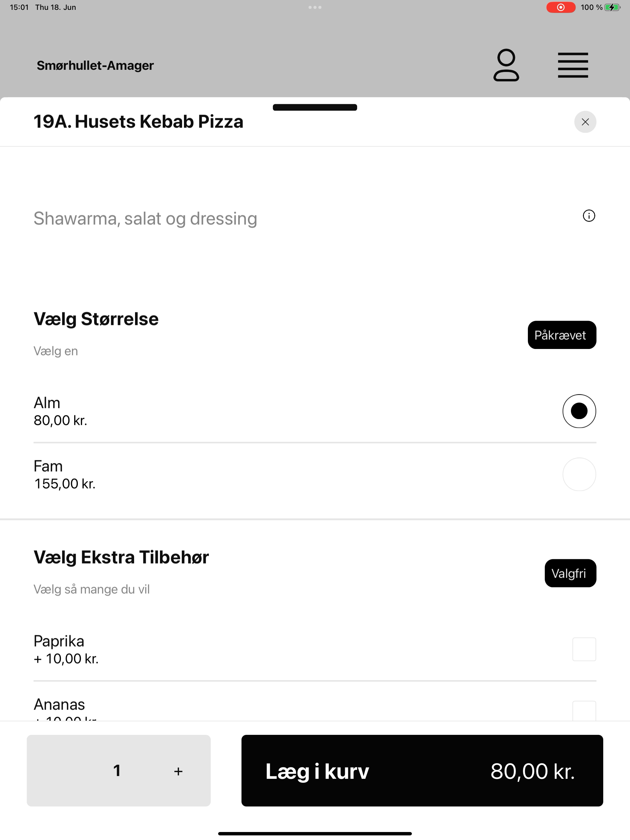Close the Husets Kebab Pizza sheet
This screenshot has height=840, width=630.
585,122
